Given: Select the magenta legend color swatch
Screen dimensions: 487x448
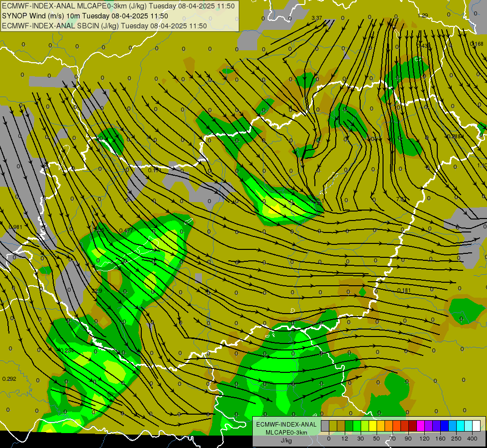Looking at the screenshot, I should click(421, 426).
